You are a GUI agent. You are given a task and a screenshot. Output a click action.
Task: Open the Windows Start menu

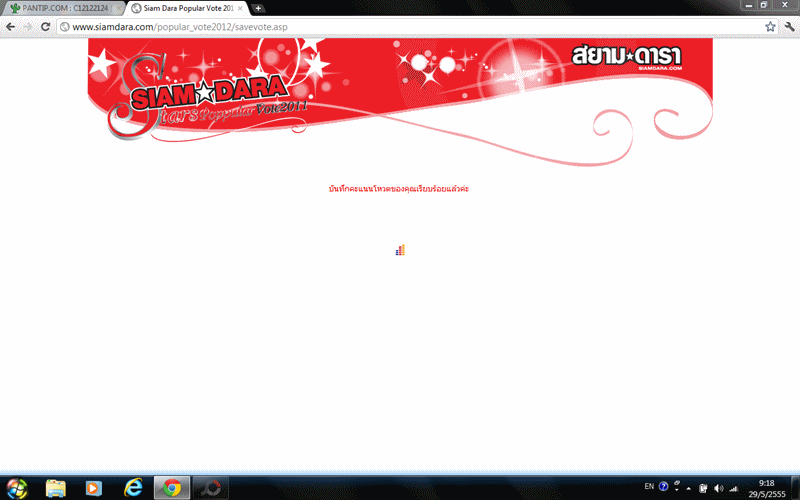click(x=16, y=488)
